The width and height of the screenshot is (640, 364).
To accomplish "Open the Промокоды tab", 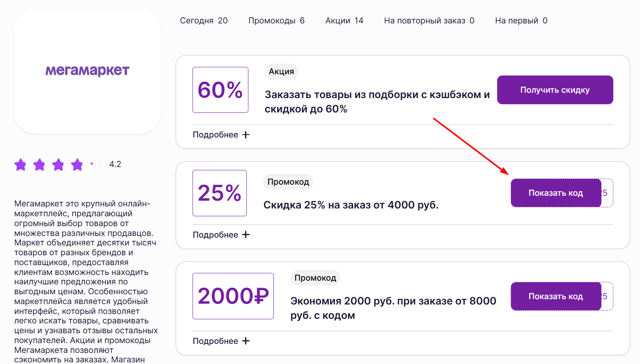I will (276, 20).
